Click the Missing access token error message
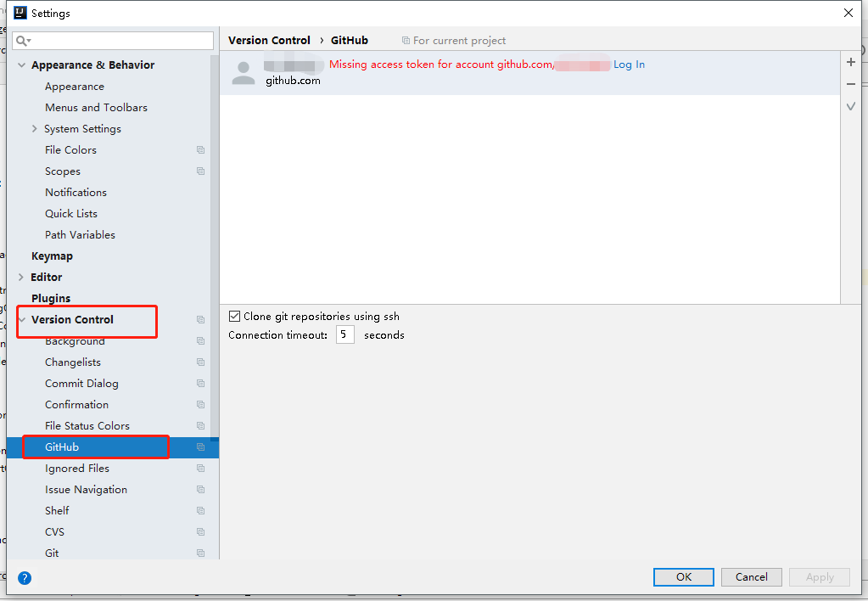868x601 pixels. [440, 65]
